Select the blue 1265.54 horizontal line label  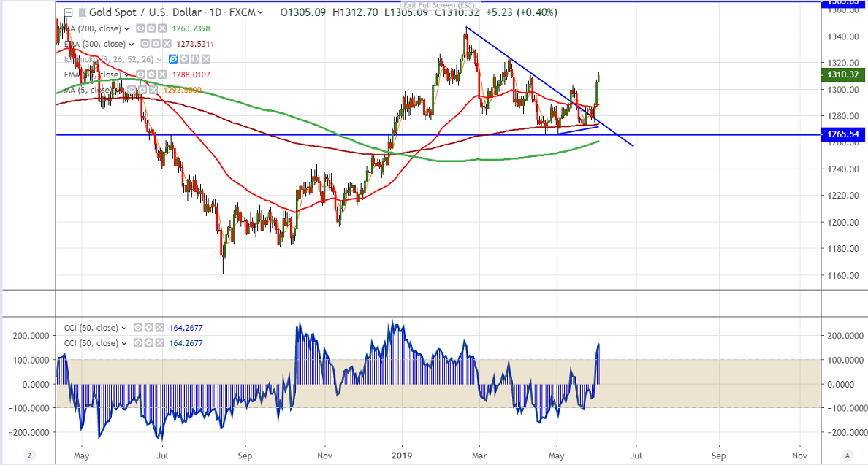tap(843, 134)
